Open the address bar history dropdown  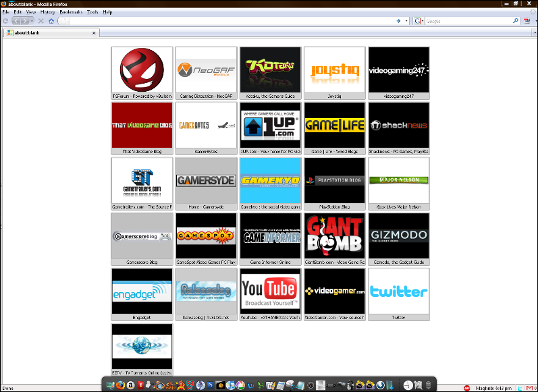point(406,21)
